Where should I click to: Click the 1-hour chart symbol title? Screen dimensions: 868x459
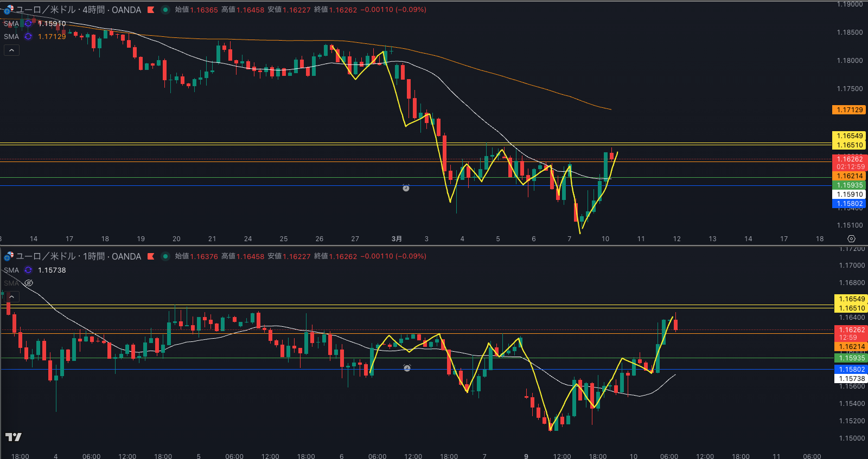[78, 256]
